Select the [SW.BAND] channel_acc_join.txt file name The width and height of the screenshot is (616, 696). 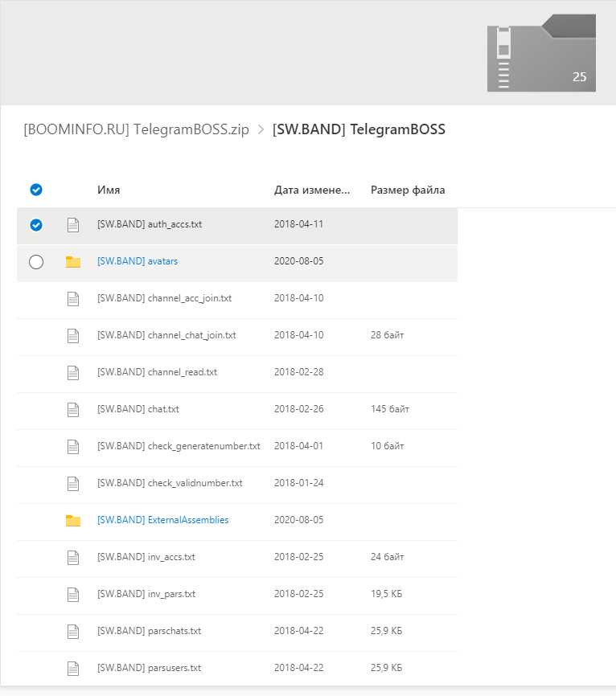tap(164, 298)
